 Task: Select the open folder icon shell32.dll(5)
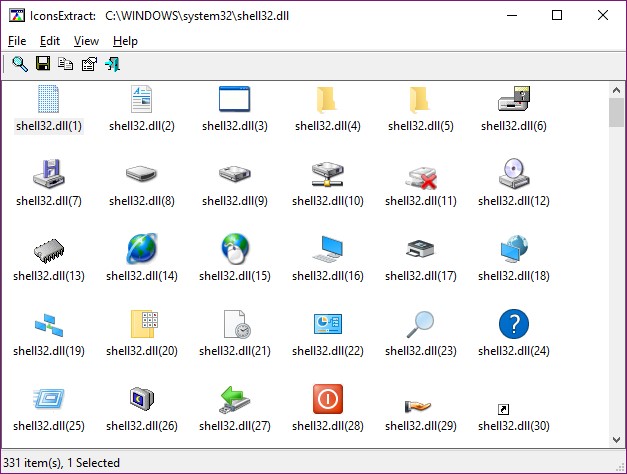pos(420,99)
